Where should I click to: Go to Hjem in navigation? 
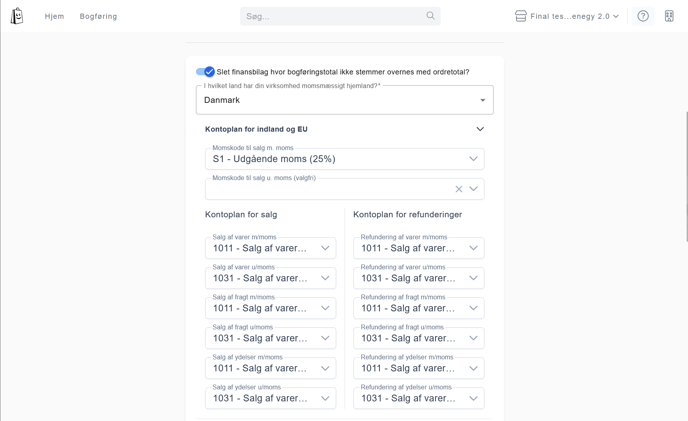(x=54, y=16)
